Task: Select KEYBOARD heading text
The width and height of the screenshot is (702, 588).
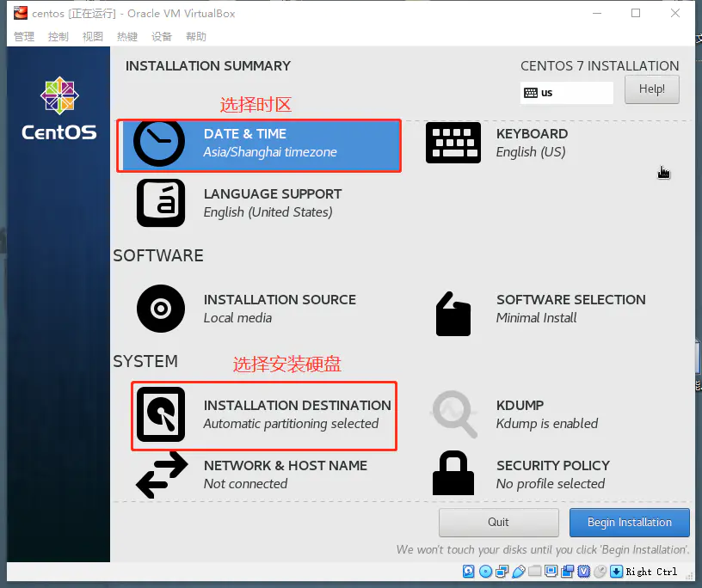Action: click(532, 134)
